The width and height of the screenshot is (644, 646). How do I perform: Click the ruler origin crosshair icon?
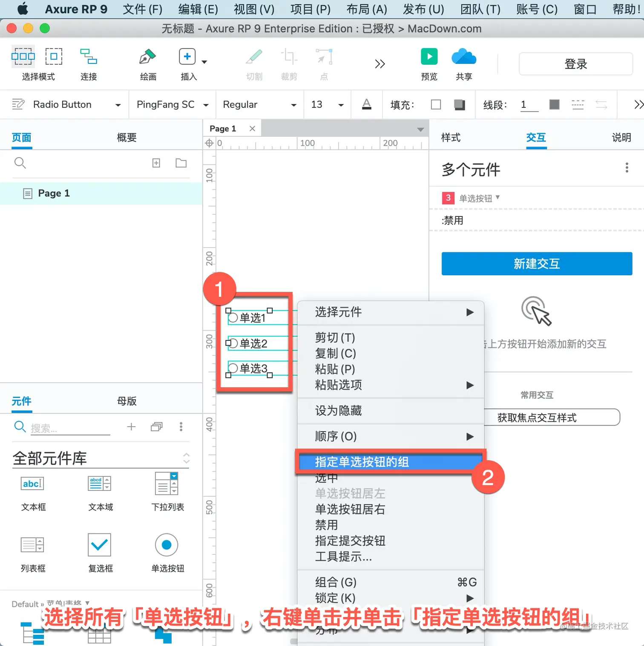click(209, 143)
